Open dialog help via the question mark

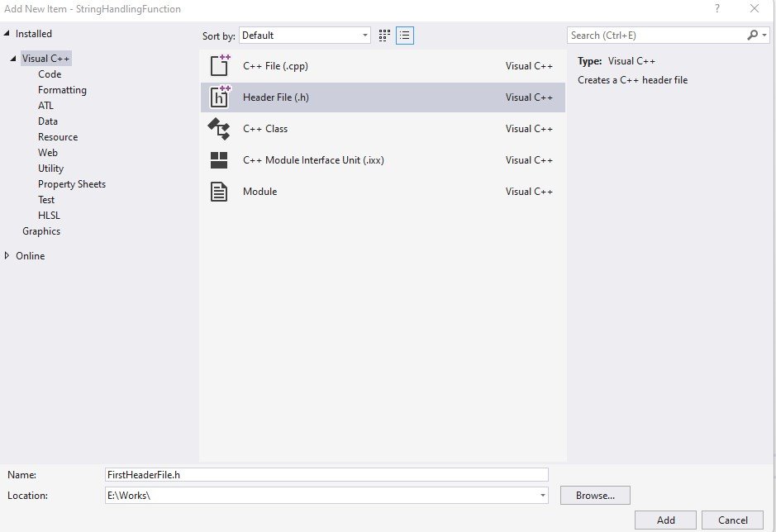point(716,9)
